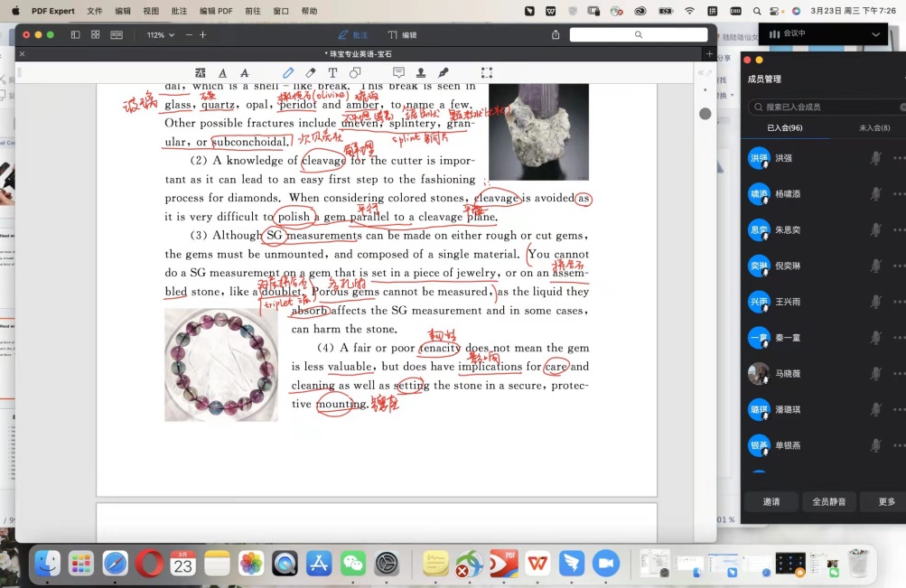
Task: Switch to the 未入会(8) tab
Action: tap(873, 128)
